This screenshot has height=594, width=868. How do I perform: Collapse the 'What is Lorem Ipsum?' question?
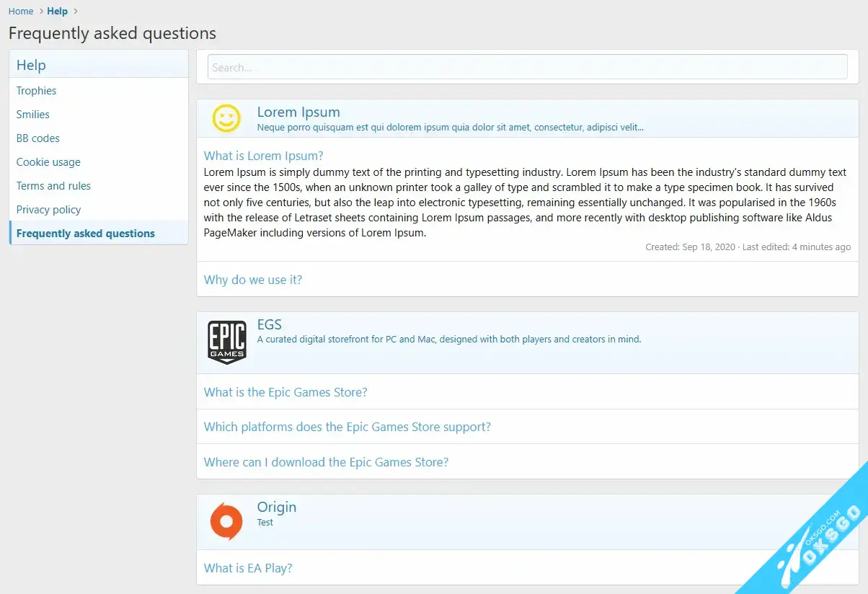pos(263,156)
